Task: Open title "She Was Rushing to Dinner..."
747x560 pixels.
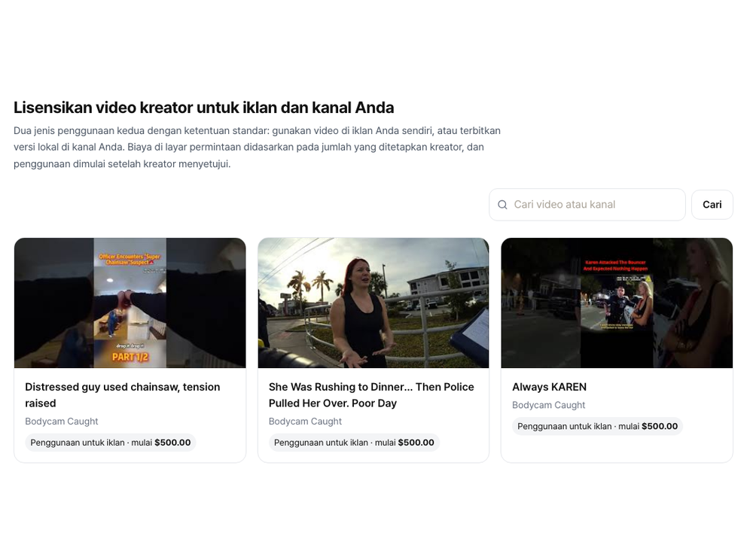Action: [371, 394]
